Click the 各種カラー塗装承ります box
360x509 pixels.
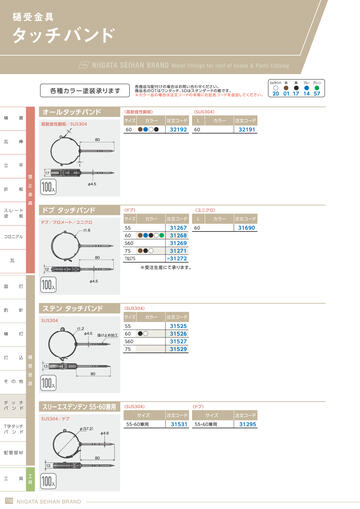click(x=85, y=91)
